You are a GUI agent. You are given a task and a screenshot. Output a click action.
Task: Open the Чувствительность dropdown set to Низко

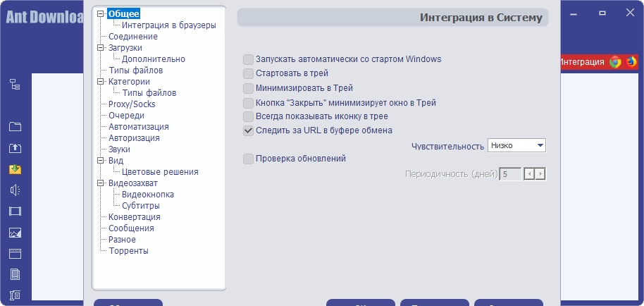[516, 145]
